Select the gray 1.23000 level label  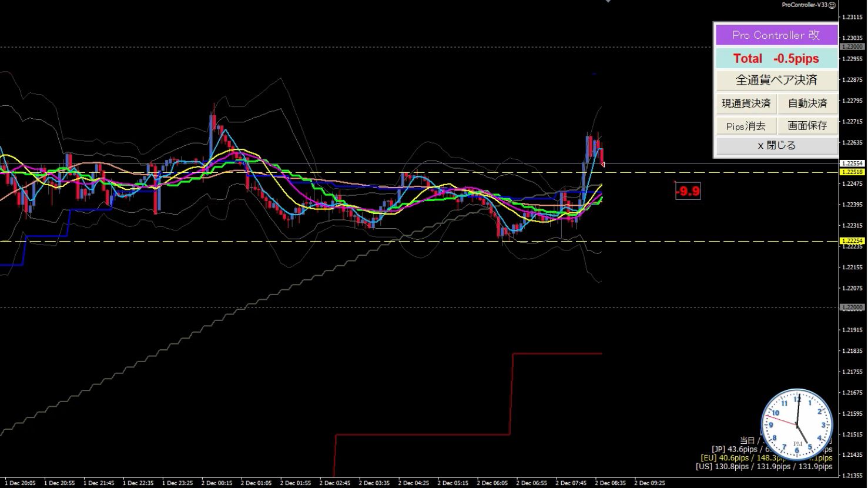click(852, 46)
